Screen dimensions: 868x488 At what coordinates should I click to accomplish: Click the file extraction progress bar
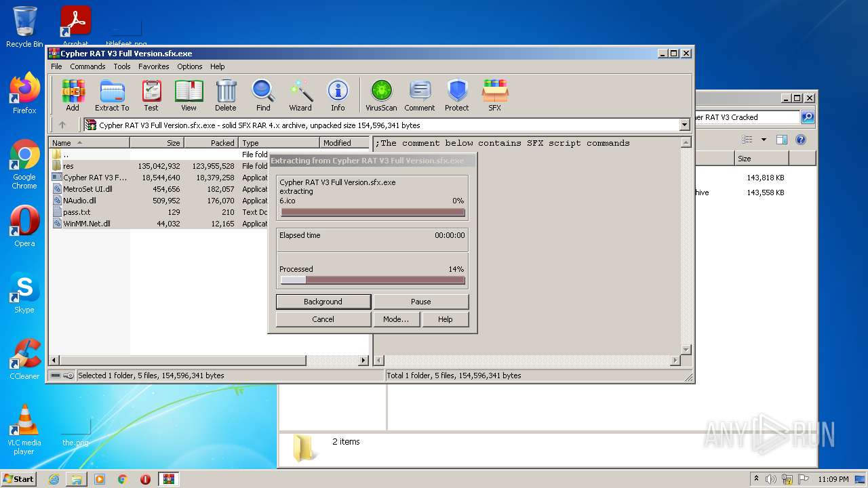(372, 212)
